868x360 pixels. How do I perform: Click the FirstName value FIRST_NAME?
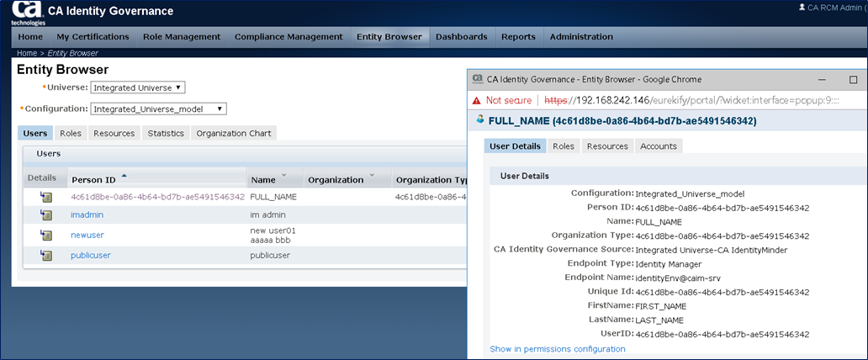pos(661,306)
